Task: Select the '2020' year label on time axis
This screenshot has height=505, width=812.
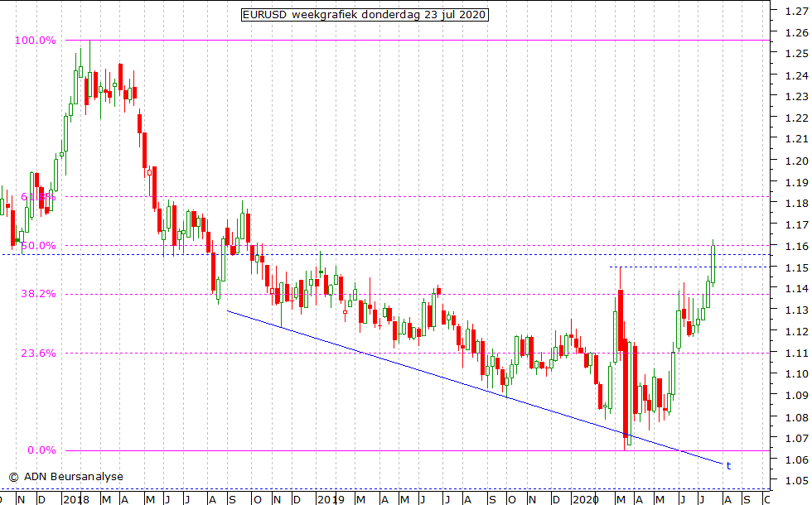Action: coord(586,499)
